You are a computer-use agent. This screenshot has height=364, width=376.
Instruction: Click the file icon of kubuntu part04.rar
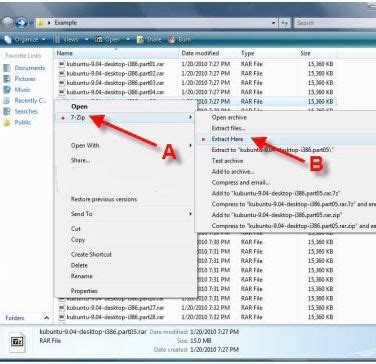pyautogui.click(x=62, y=92)
